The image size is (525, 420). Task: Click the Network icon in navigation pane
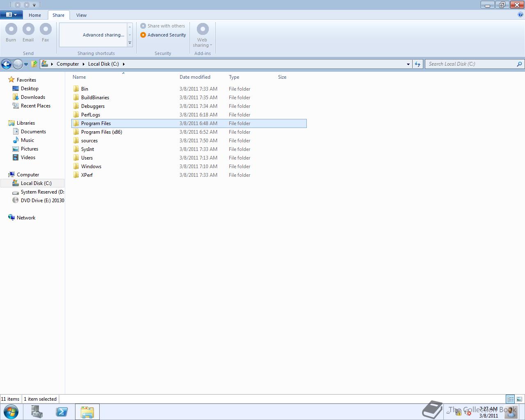(x=11, y=217)
